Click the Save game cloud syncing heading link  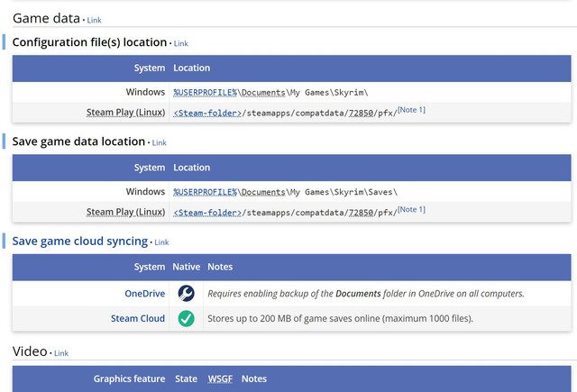point(80,242)
